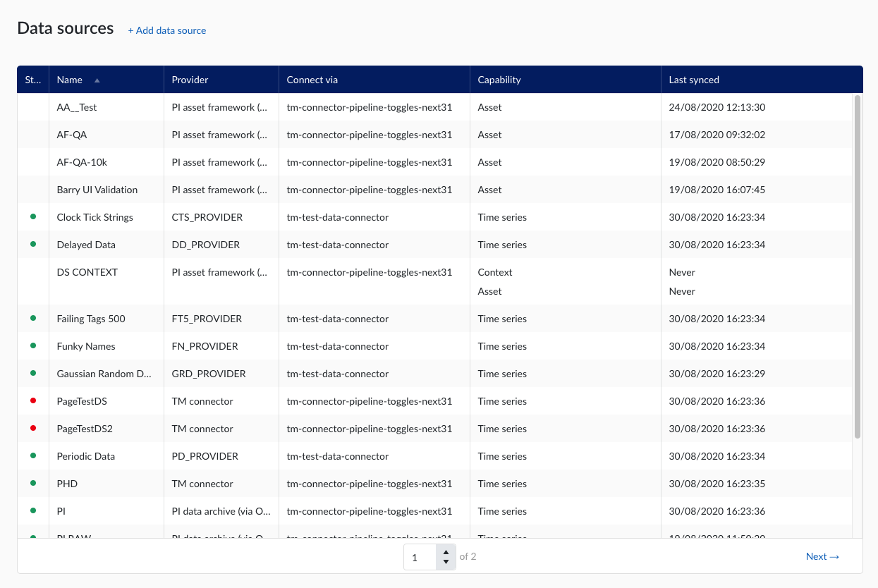Screen dimensions: 878x588
Task: Open the Barry UI Validation data source
Action: 97,190
